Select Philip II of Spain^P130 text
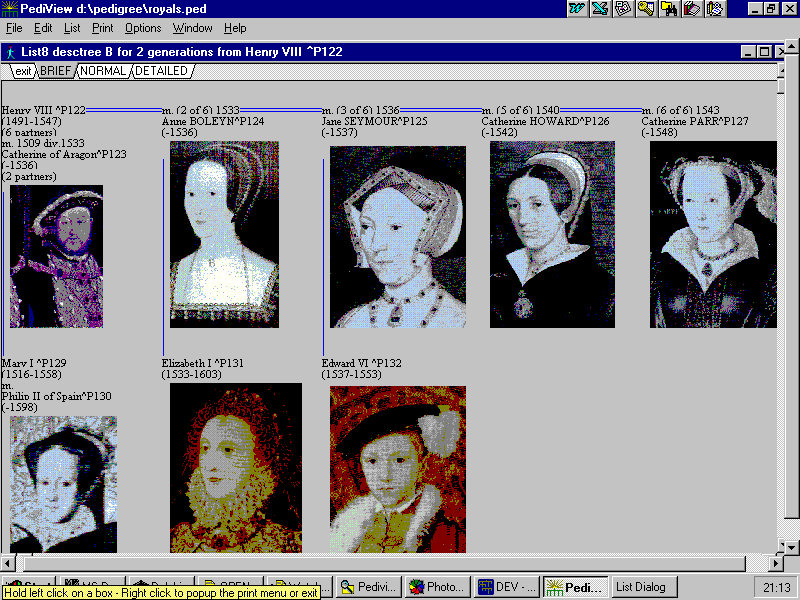The image size is (800, 600). [57, 396]
